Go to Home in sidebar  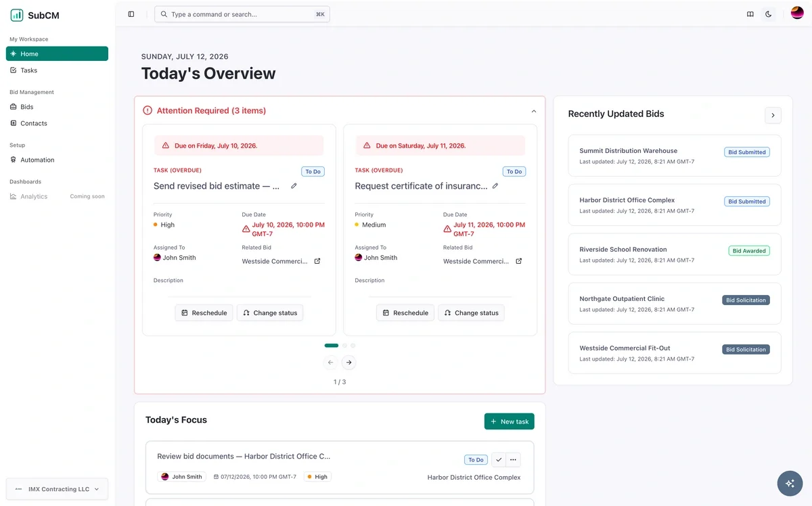click(x=57, y=53)
